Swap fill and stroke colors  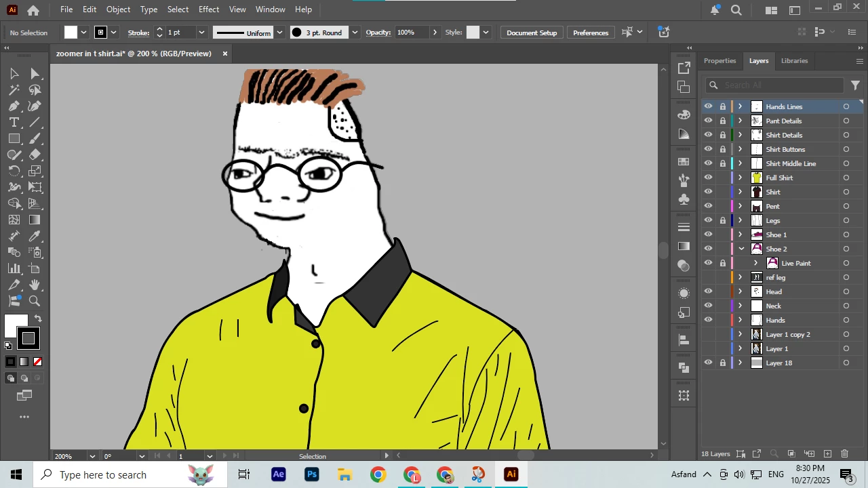pyautogui.click(x=38, y=319)
